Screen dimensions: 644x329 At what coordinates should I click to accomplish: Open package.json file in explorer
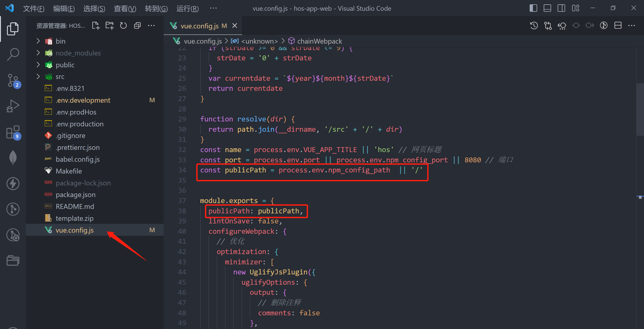click(76, 195)
